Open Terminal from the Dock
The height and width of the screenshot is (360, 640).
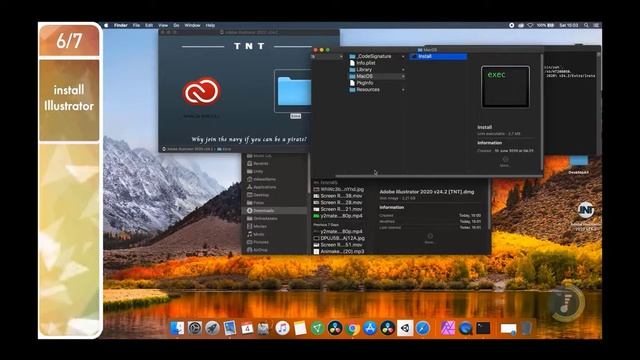[x=483, y=328]
